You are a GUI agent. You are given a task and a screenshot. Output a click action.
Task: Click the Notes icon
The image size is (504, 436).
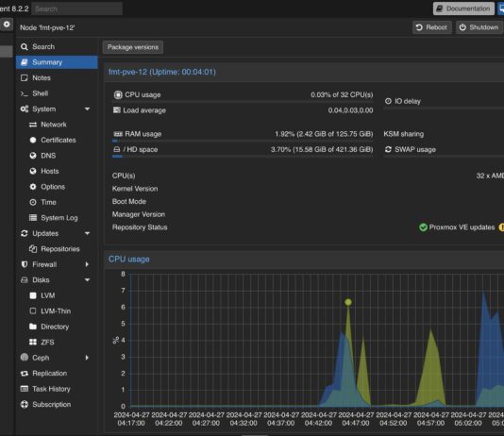tap(25, 78)
